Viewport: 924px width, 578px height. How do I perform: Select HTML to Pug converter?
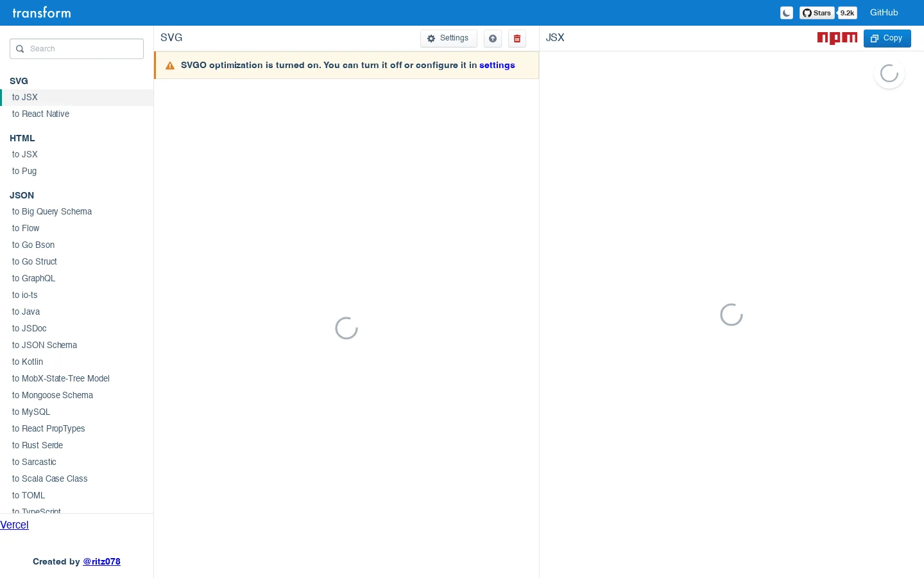[76, 171]
